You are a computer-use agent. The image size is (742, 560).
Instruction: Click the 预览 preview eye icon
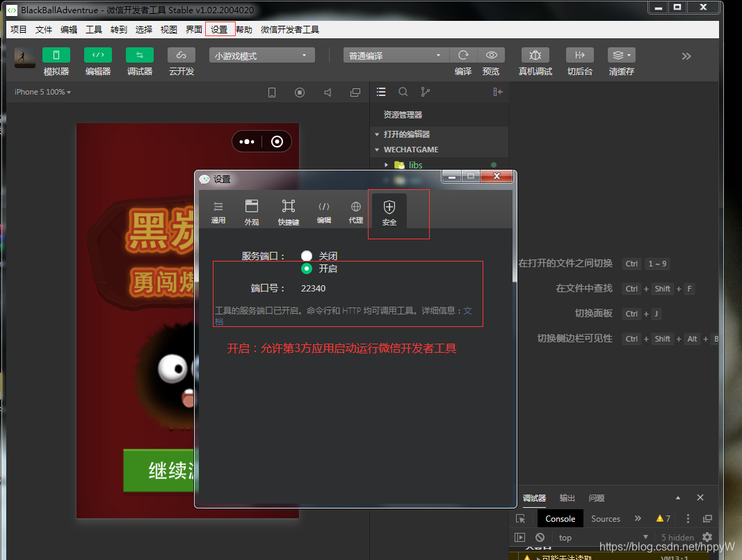coord(491,55)
